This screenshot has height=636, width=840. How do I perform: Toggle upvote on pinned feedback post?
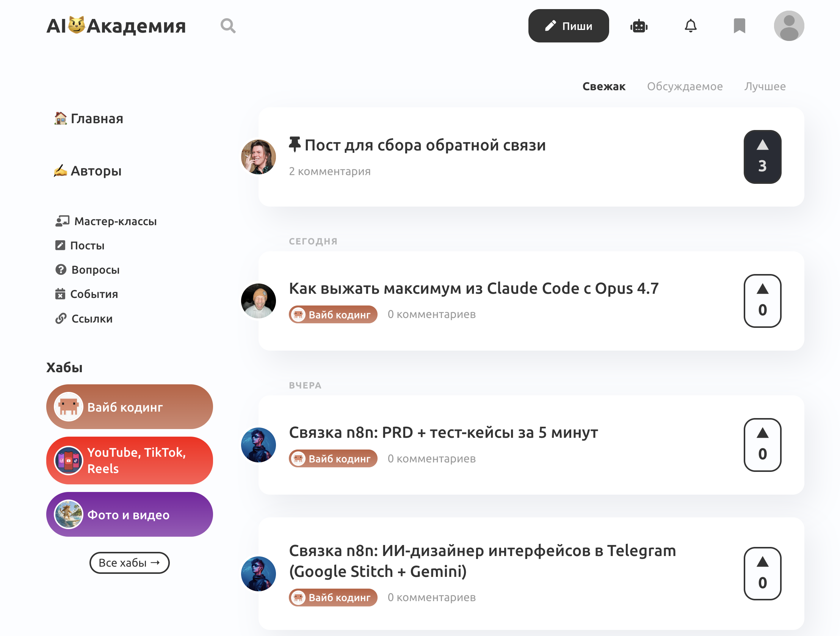pyautogui.click(x=762, y=157)
